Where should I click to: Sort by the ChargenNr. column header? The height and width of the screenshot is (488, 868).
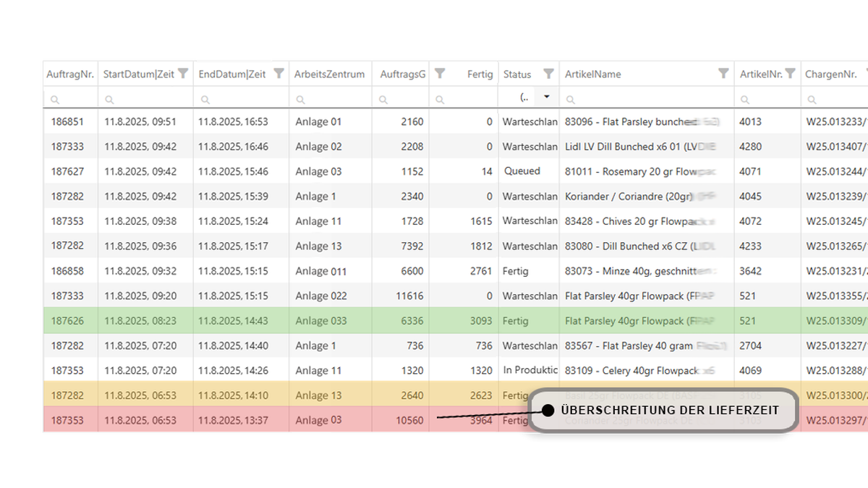pyautogui.click(x=831, y=74)
